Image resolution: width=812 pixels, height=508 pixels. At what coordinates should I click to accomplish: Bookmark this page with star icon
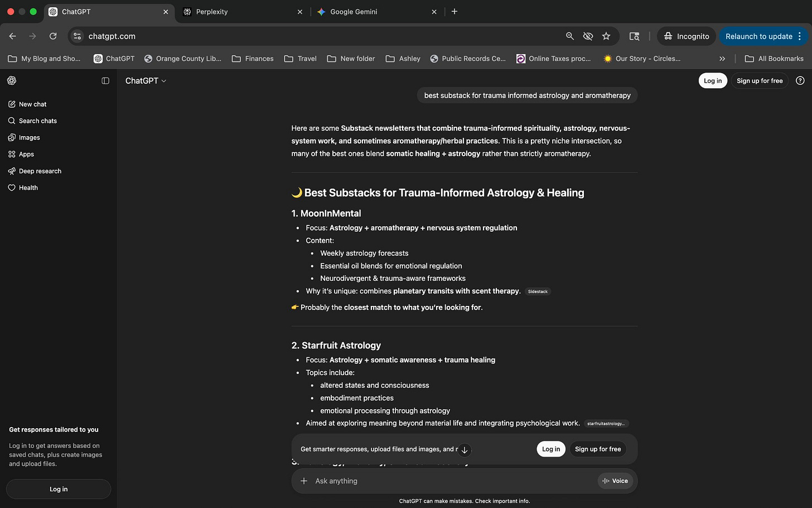point(606,36)
